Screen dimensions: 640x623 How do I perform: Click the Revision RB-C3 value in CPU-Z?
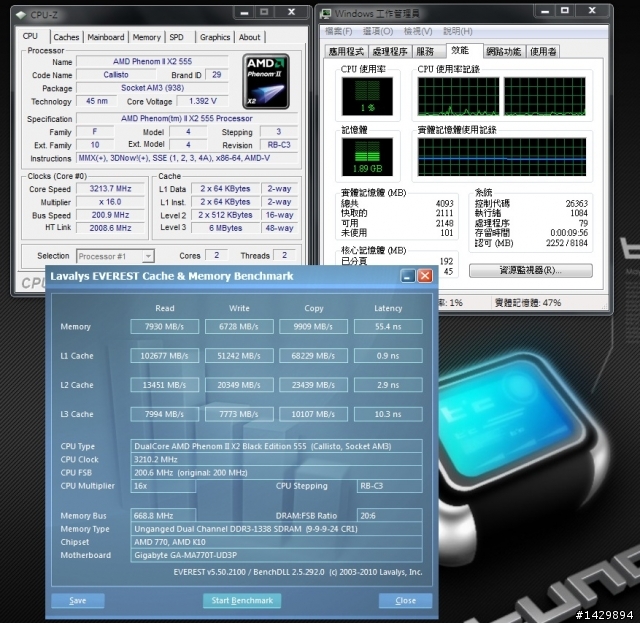279,145
